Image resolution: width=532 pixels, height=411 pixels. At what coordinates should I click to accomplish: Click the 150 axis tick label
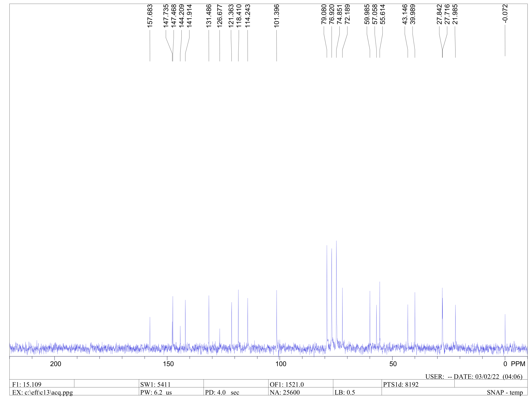coord(168,364)
